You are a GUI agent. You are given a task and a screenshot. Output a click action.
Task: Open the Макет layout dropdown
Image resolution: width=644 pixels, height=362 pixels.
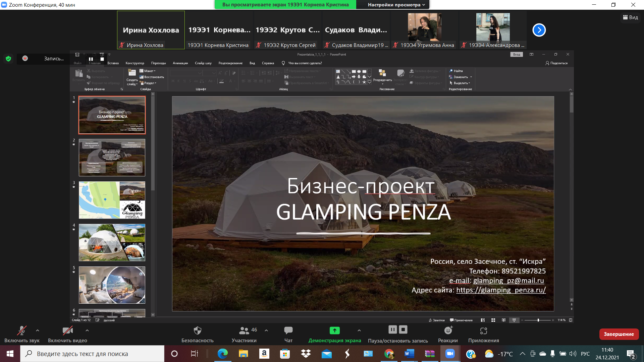(x=148, y=71)
